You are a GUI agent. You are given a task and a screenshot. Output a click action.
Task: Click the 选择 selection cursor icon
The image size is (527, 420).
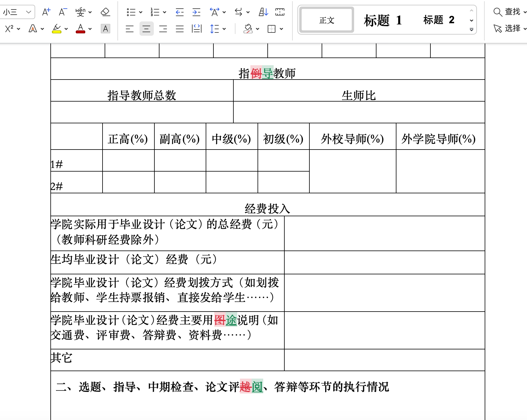pyautogui.click(x=498, y=29)
